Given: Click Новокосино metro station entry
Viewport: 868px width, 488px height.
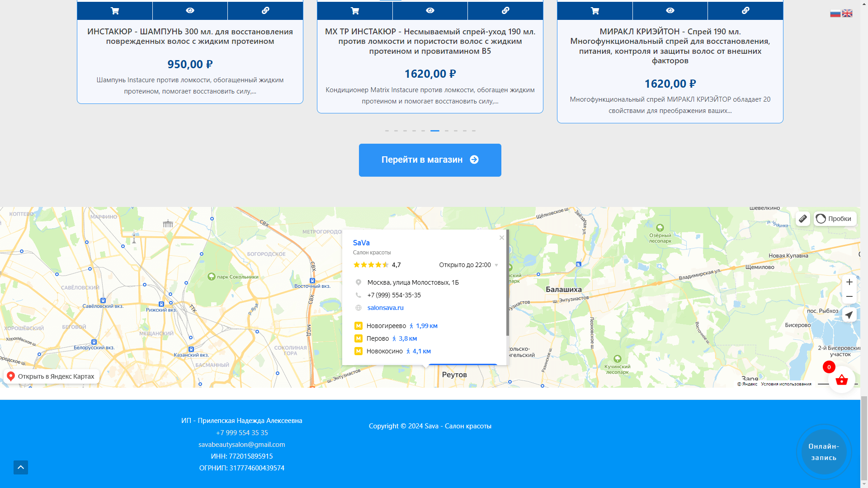Looking at the screenshot, I should (x=384, y=351).
